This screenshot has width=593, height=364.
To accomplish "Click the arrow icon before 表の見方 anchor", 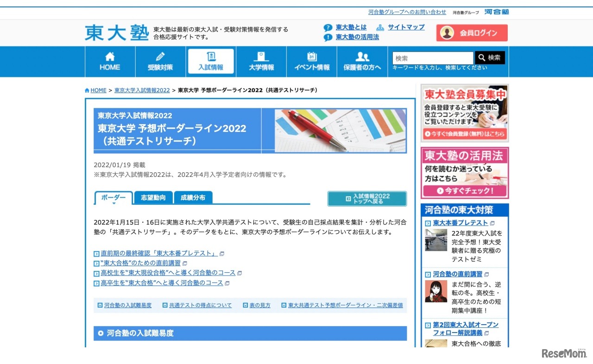I will [246, 306].
